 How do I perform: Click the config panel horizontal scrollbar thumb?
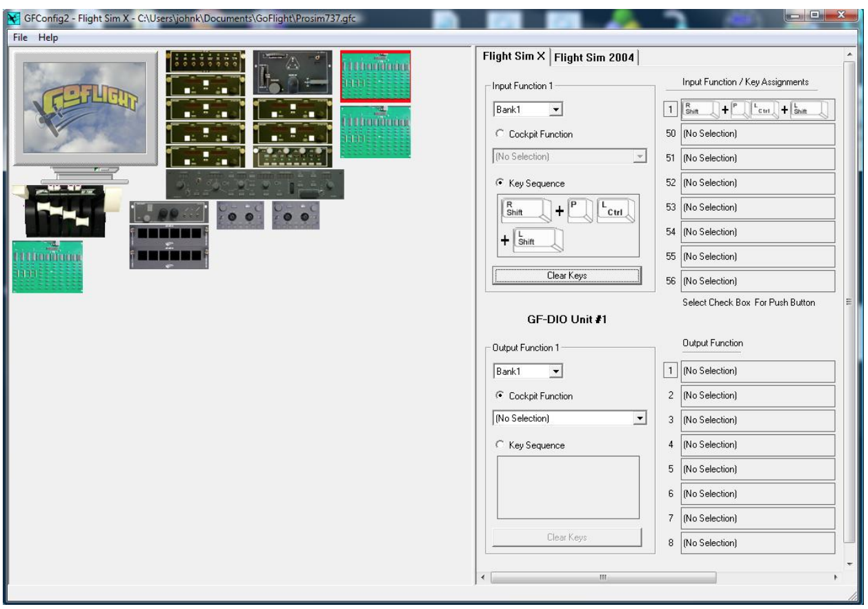click(x=603, y=577)
